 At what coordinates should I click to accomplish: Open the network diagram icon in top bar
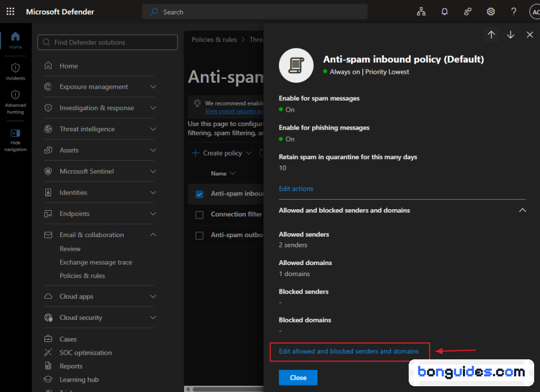point(421,12)
